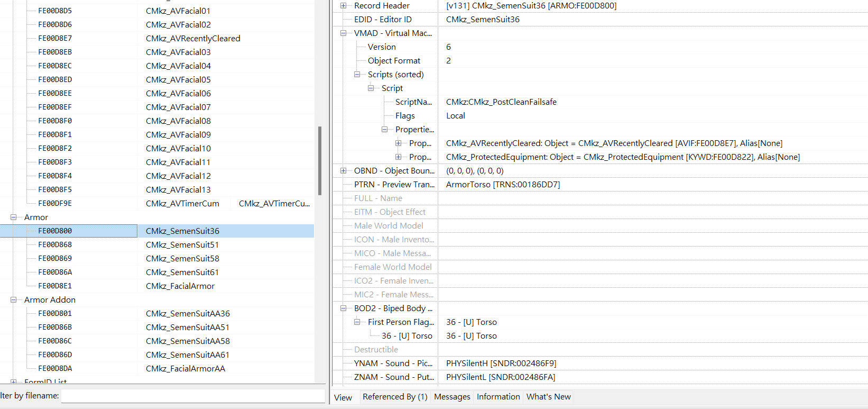Select record FE00D8D6 CMkz_AVFacial02
868x409 pixels.
point(157,25)
